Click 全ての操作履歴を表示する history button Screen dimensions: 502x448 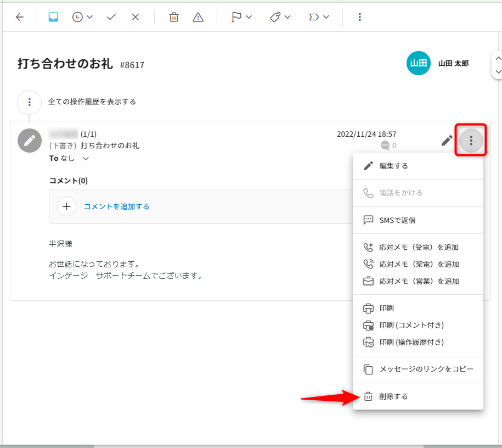92,102
